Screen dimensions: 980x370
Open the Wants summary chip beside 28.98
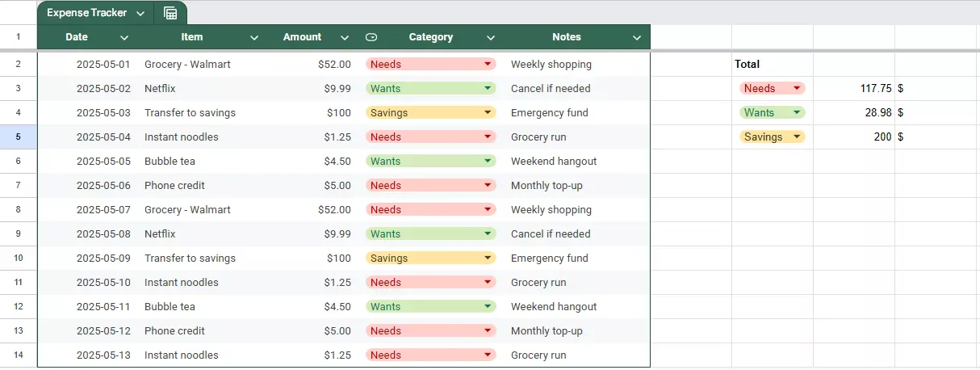797,112
